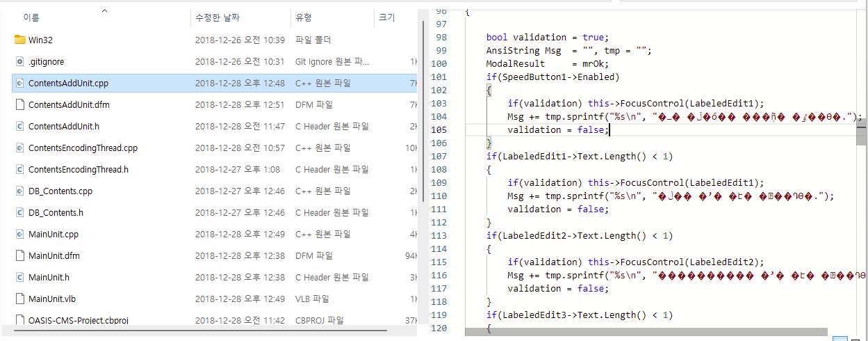868x341 pixels.
Task: Click FocusControl(LabeledEdit2) statement on line 115
Action: (675, 262)
